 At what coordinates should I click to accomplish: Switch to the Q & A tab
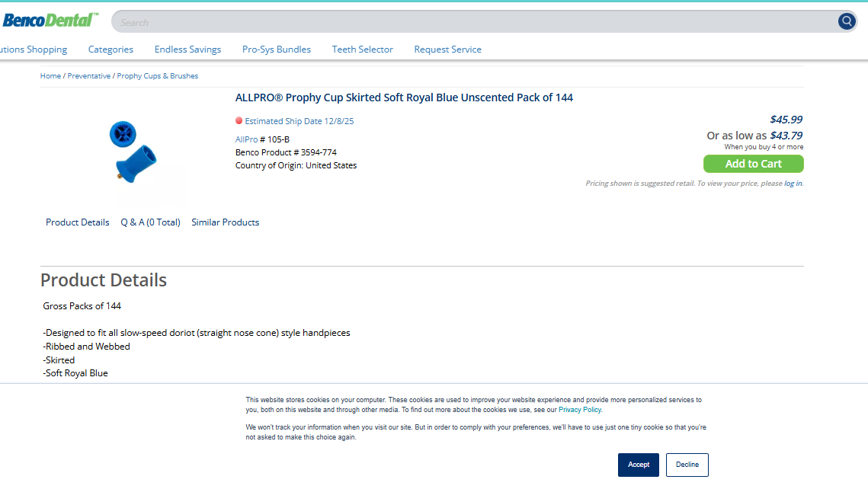point(150,222)
